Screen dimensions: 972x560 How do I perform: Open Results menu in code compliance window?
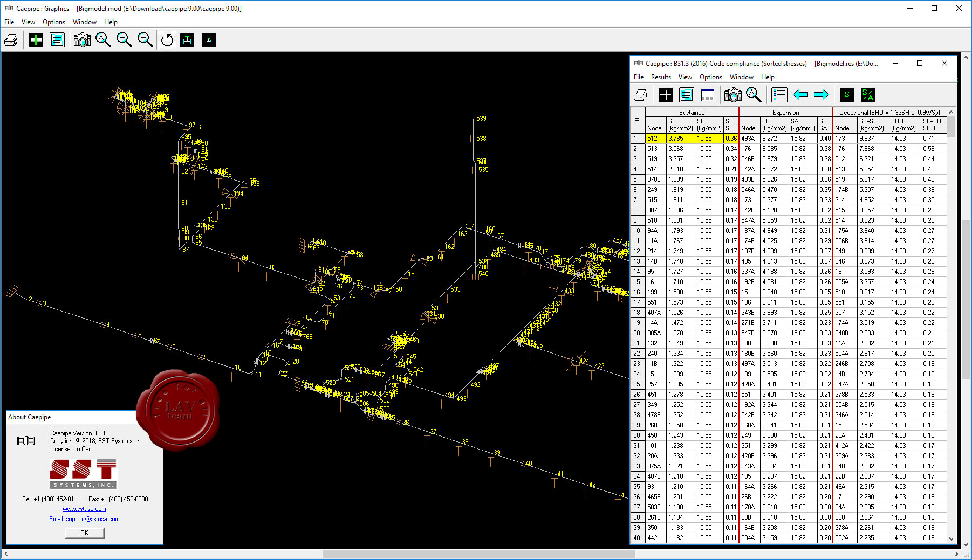pyautogui.click(x=661, y=77)
